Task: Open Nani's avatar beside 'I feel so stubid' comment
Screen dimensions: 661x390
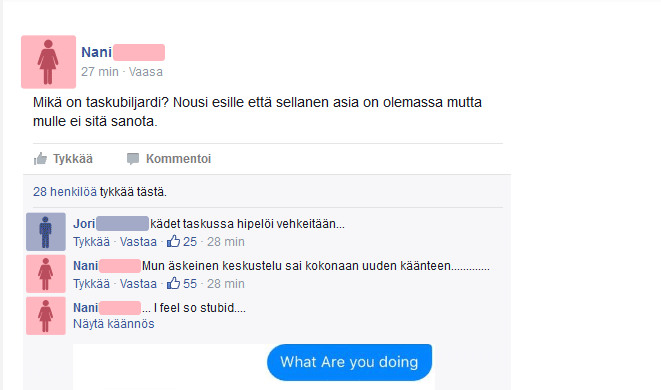Action: 46,316
